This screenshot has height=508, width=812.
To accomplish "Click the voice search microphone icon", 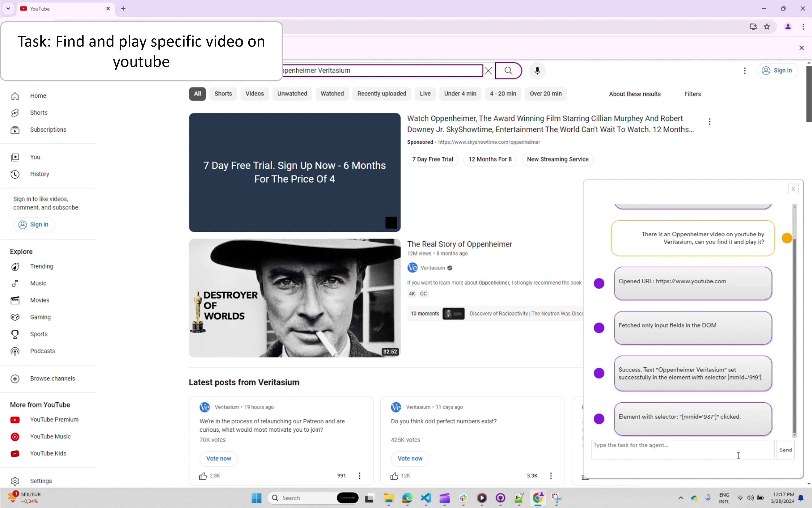I will point(537,70).
